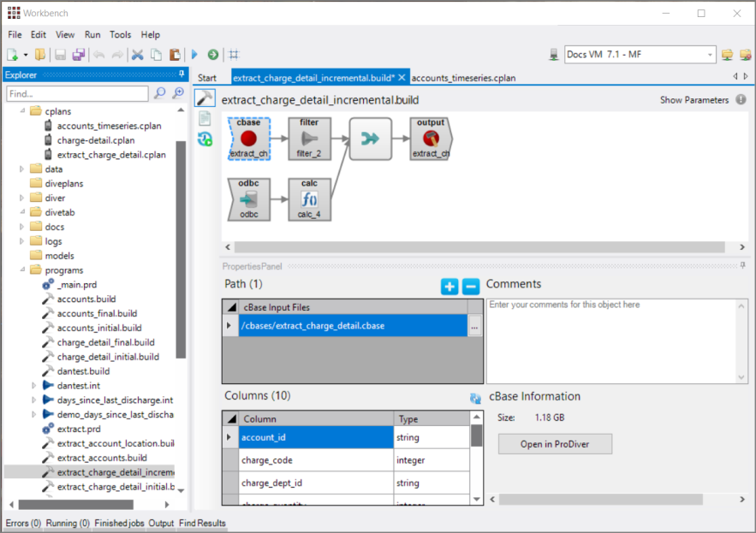Collapse the programs folder tree
This screenshot has height=533, width=756.
pyautogui.click(x=23, y=270)
